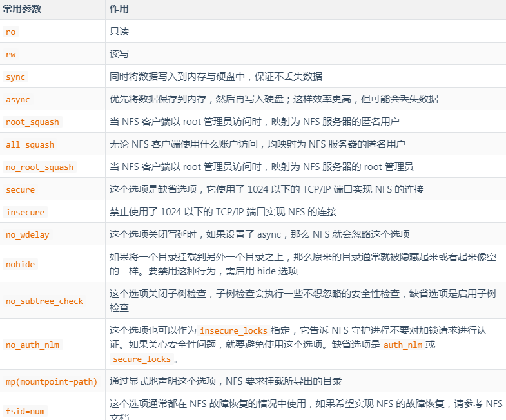Click the async parameter in first column
The width and height of the screenshot is (506, 420).
[x=18, y=99]
